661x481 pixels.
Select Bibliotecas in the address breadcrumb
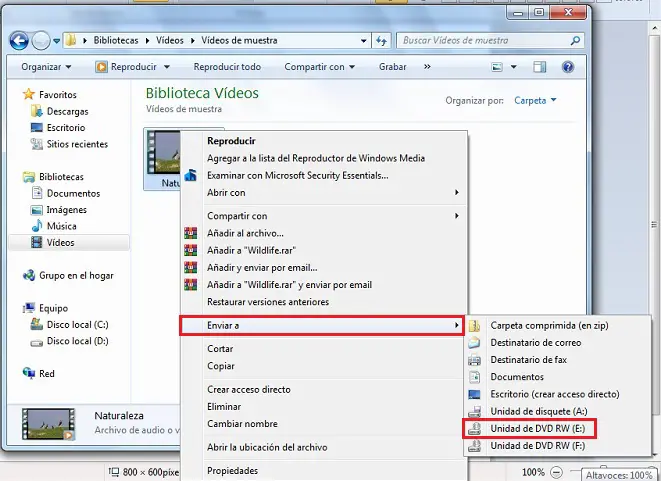point(116,40)
